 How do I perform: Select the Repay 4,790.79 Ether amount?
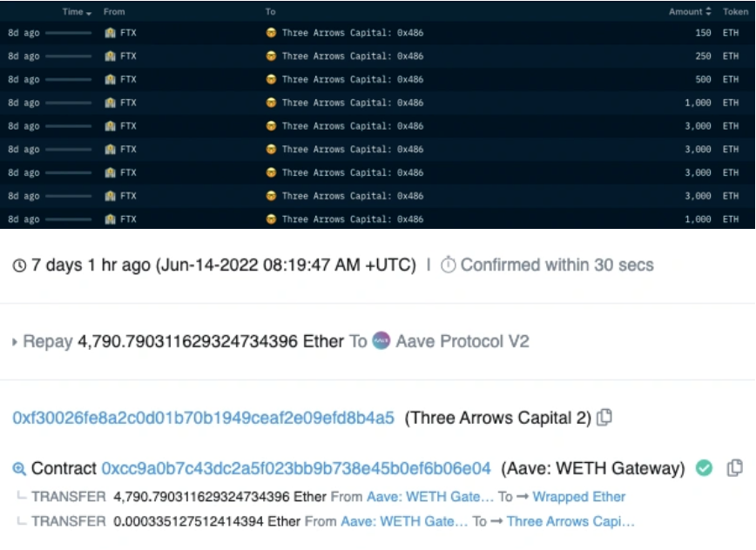click(x=211, y=341)
